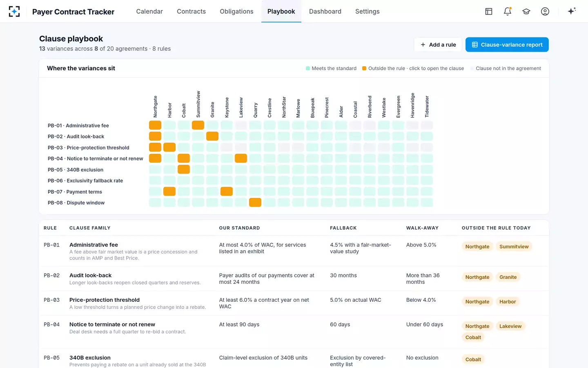588x368 pixels.
Task: Open Quarry variance cell for PB-08 Dispute window
Action: click(x=255, y=202)
